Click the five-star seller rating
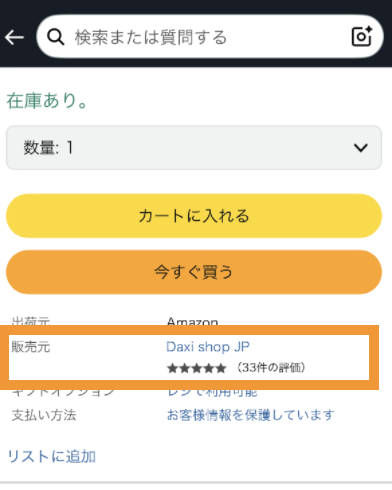This screenshot has width=392, height=490. (196, 368)
